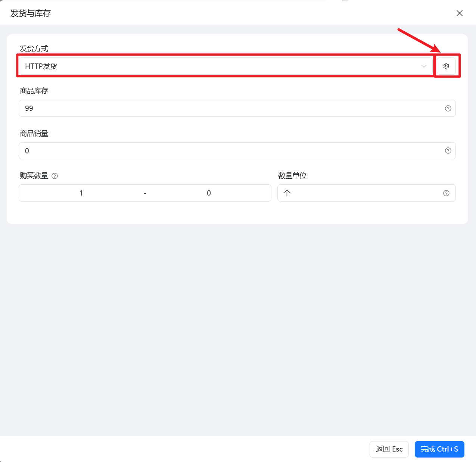Click the help icon beside the 商品销量 field
Image resolution: width=476 pixels, height=462 pixels.
(x=448, y=151)
